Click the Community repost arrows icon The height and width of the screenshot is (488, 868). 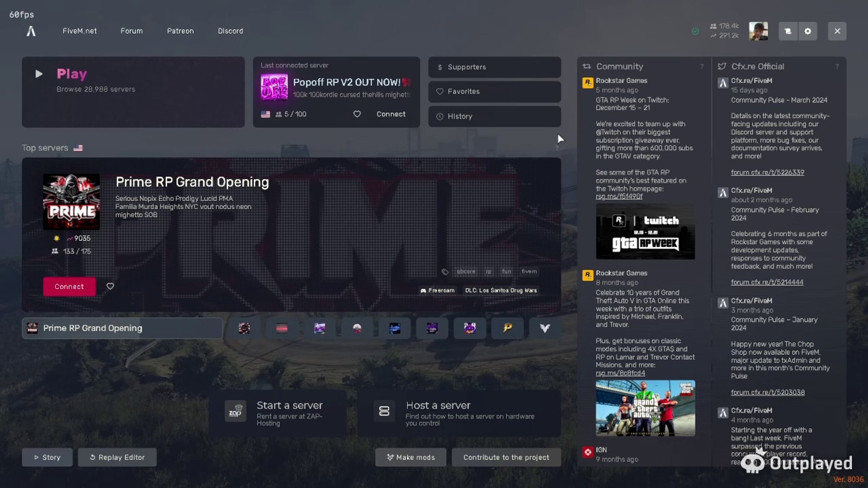[587, 66]
